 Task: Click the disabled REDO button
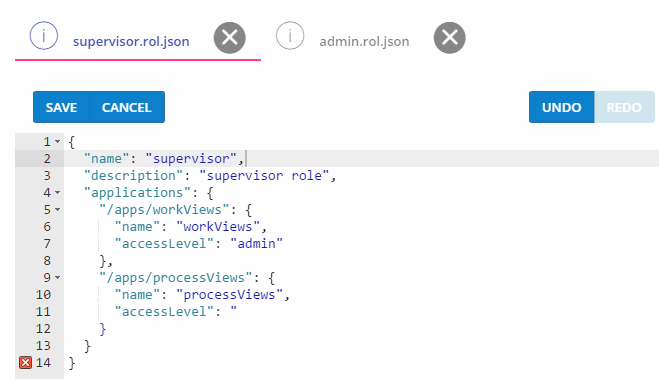point(624,107)
